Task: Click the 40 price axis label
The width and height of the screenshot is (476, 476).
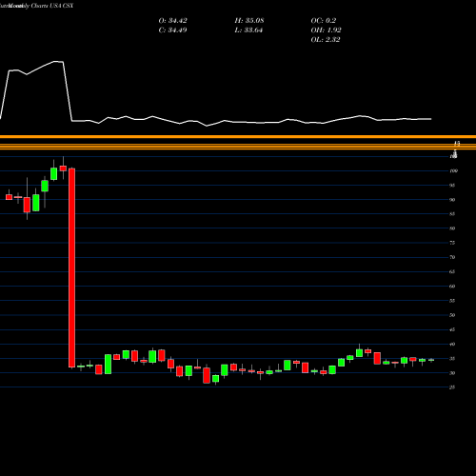Action: pyautogui.click(x=452, y=344)
